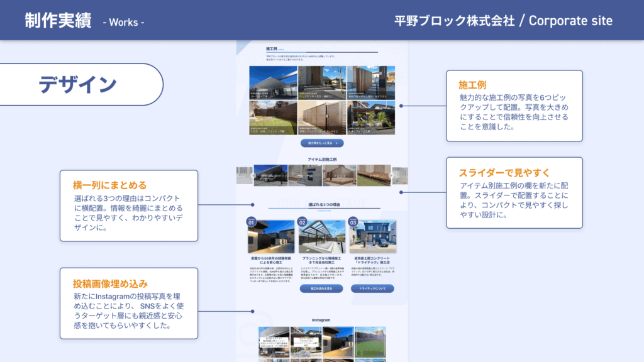Open the carport photo in top-left of 施工例 grid
The height and width of the screenshot is (362, 644).
[x=273, y=83]
